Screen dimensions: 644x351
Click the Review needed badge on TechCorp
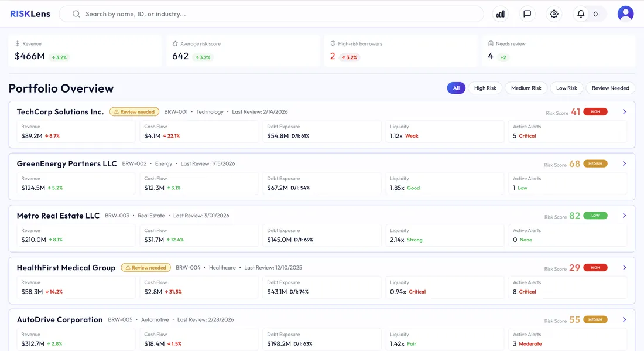tap(134, 112)
